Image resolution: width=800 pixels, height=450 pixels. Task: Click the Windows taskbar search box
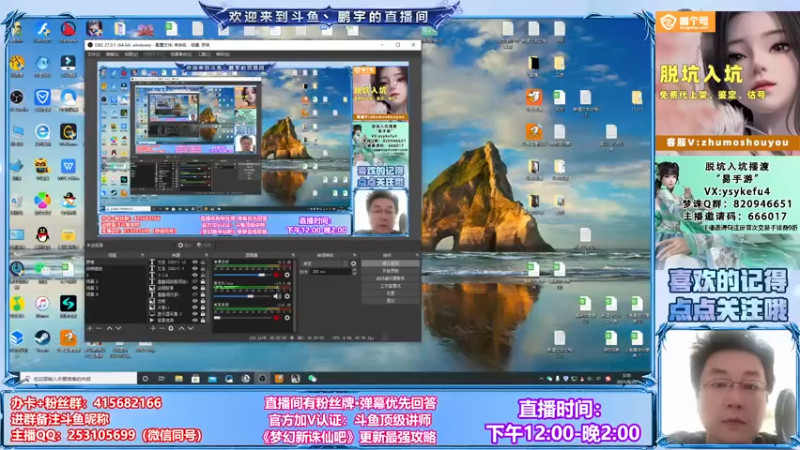(79, 379)
